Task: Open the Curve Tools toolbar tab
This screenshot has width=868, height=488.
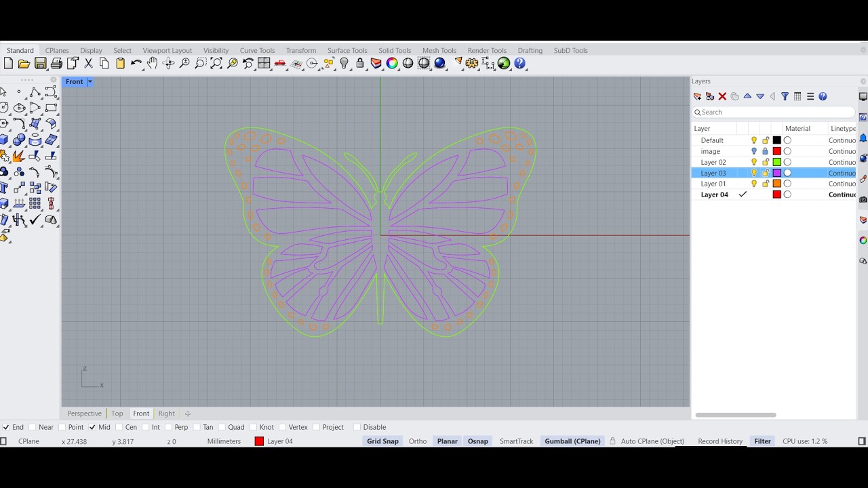Action: [257, 51]
